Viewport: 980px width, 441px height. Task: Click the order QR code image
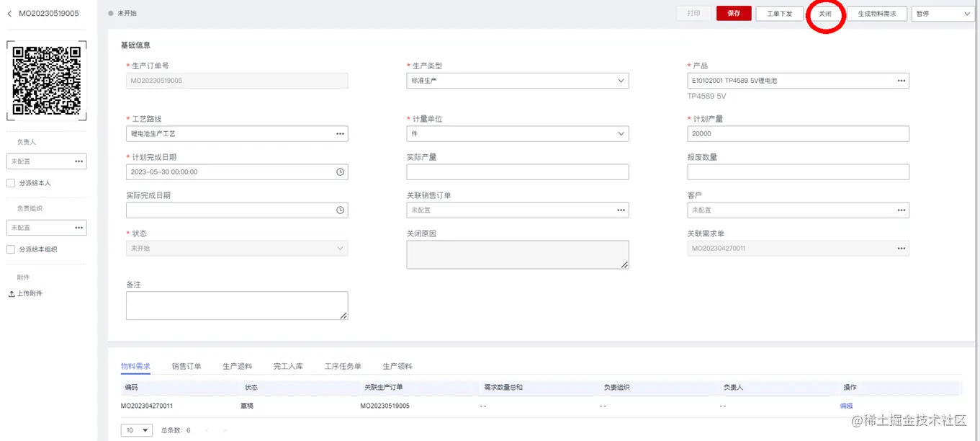pyautogui.click(x=47, y=81)
